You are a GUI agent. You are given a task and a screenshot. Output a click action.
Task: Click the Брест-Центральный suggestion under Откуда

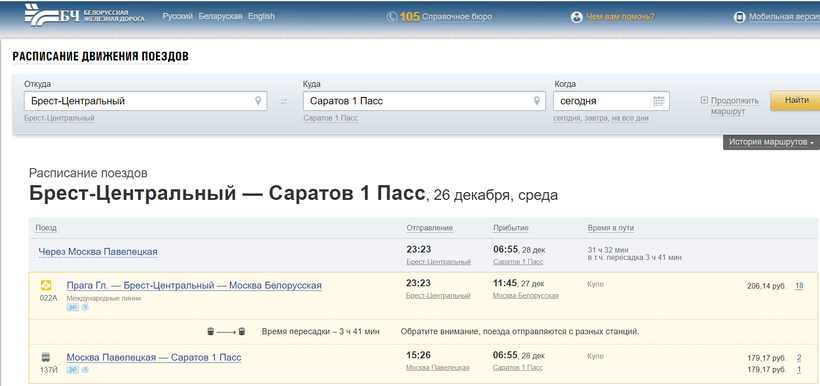59,118
